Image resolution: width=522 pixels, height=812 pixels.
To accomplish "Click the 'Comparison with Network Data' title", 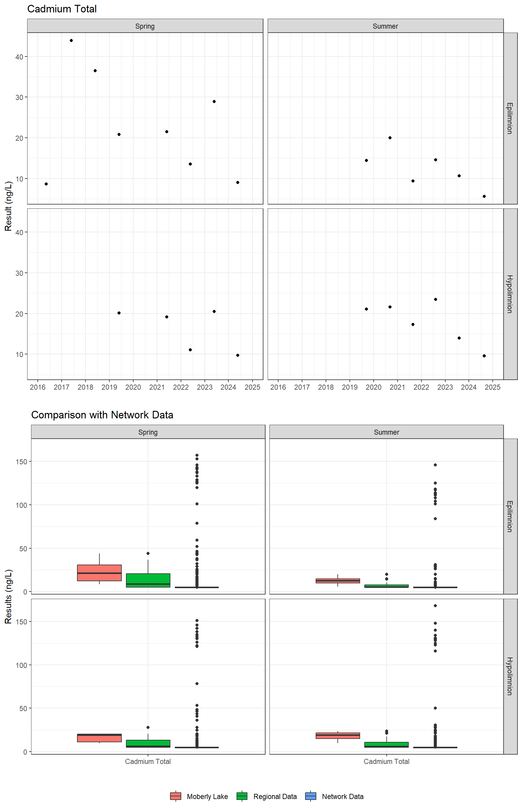I will 102,415.
